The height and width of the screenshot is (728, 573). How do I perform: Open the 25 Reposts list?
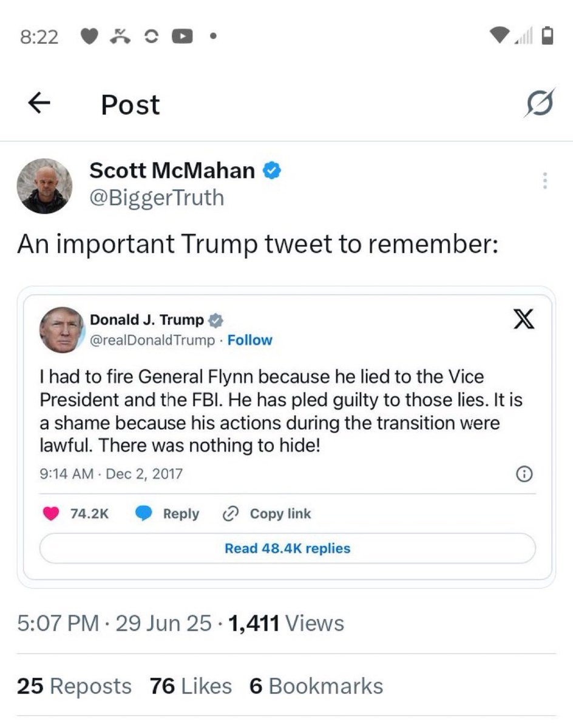click(x=74, y=686)
